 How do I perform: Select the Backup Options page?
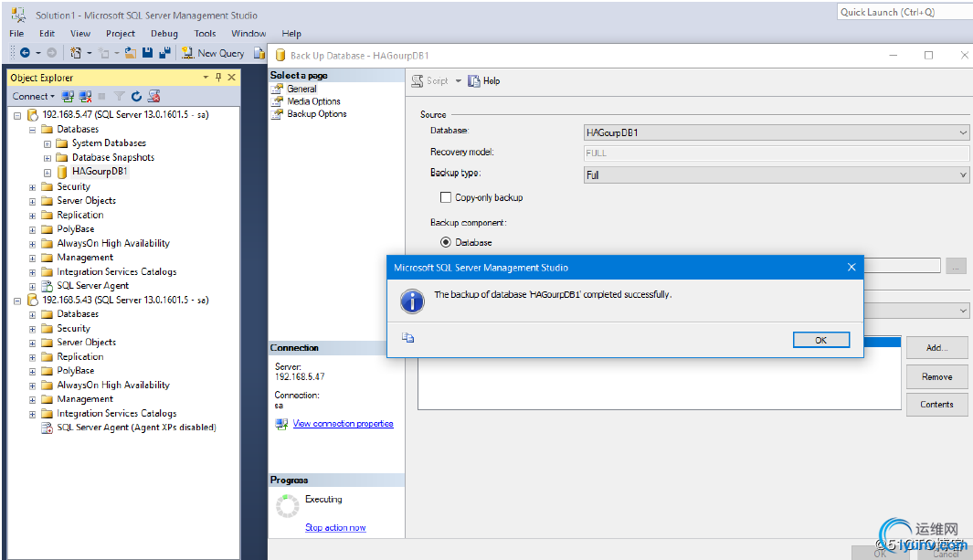316,114
